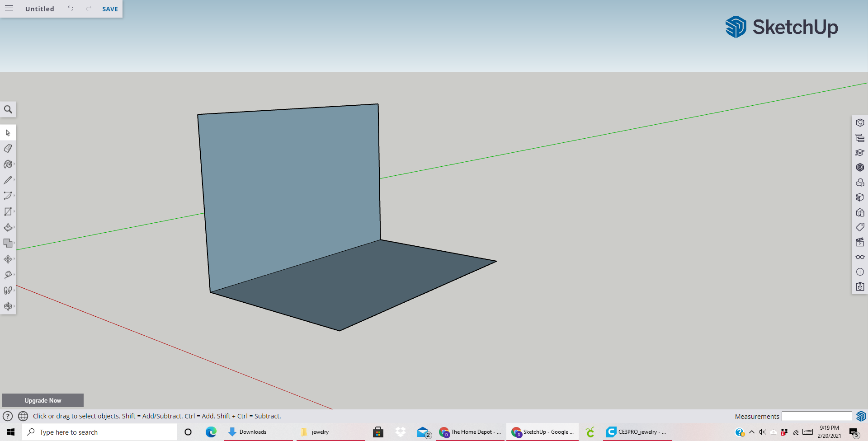Open the main hamburger menu
Screen dimensions: 868x441
tap(9, 9)
